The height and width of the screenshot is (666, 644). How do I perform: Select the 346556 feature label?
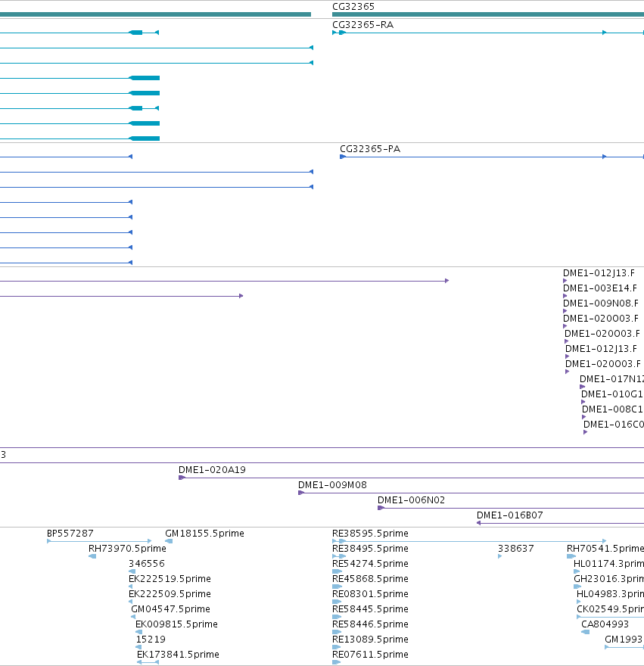coord(147,564)
